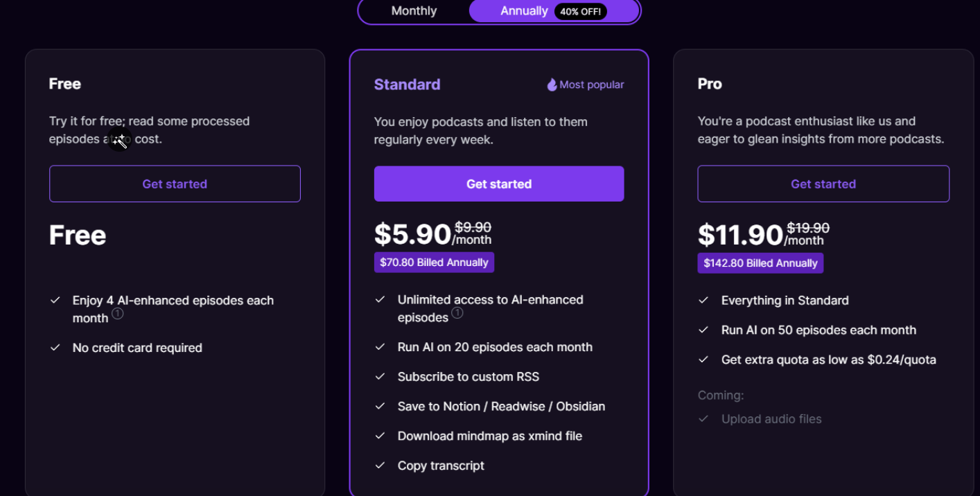
Task: Click checkmark next to No credit card required
Action: (x=55, y=348)
